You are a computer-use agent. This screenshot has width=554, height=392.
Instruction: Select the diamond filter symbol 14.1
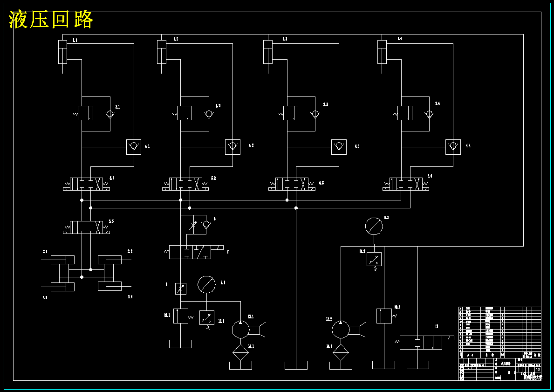coord(240,352)
